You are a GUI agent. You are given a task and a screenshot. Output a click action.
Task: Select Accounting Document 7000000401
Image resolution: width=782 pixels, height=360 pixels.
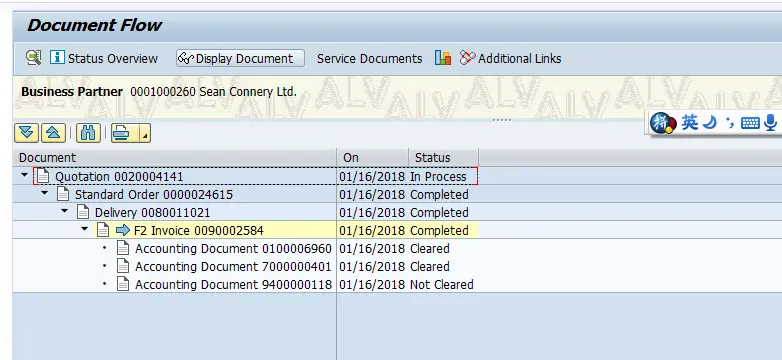[x=233, y=266]
